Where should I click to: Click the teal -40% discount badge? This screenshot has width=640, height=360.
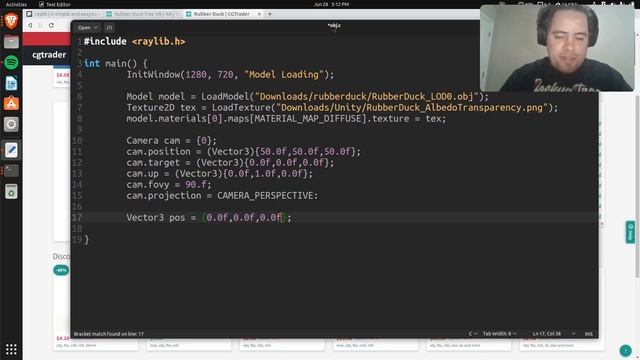pyautogui.click(x=61, y=270)
